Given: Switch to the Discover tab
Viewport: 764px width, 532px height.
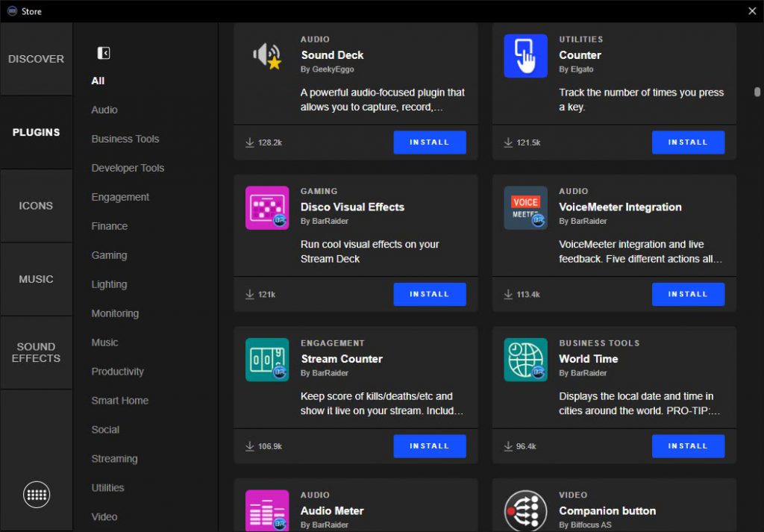Looking at the screenshot, I should [36, 59].
